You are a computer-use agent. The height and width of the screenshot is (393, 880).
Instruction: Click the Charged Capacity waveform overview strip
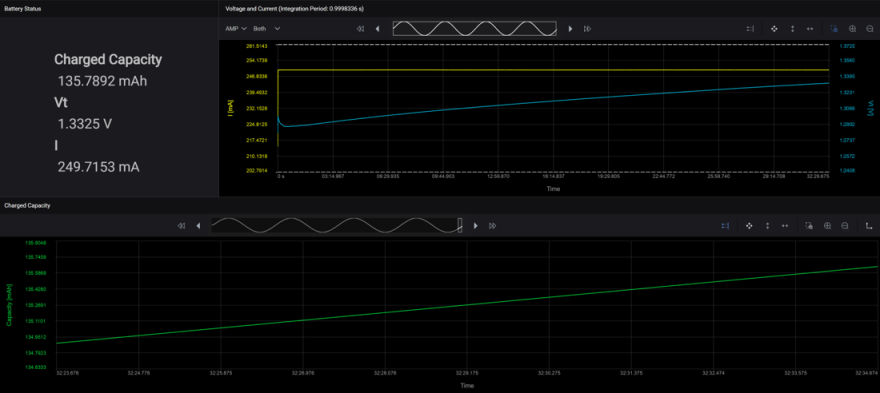pos(336,225)
